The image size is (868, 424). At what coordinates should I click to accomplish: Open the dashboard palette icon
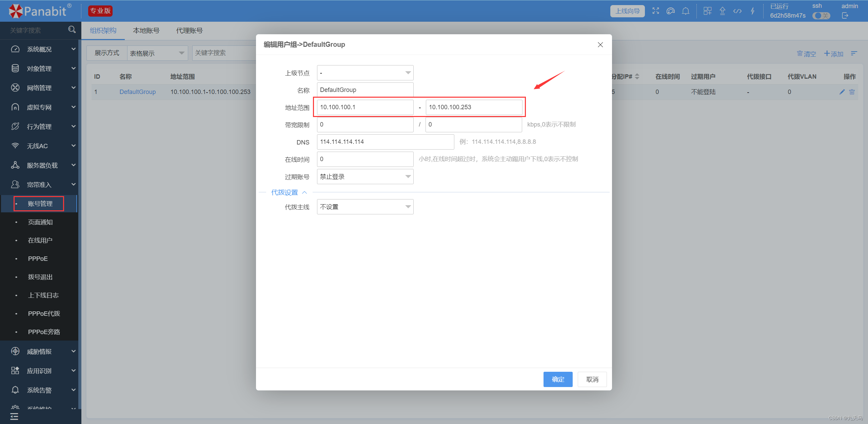coord(670,11)
